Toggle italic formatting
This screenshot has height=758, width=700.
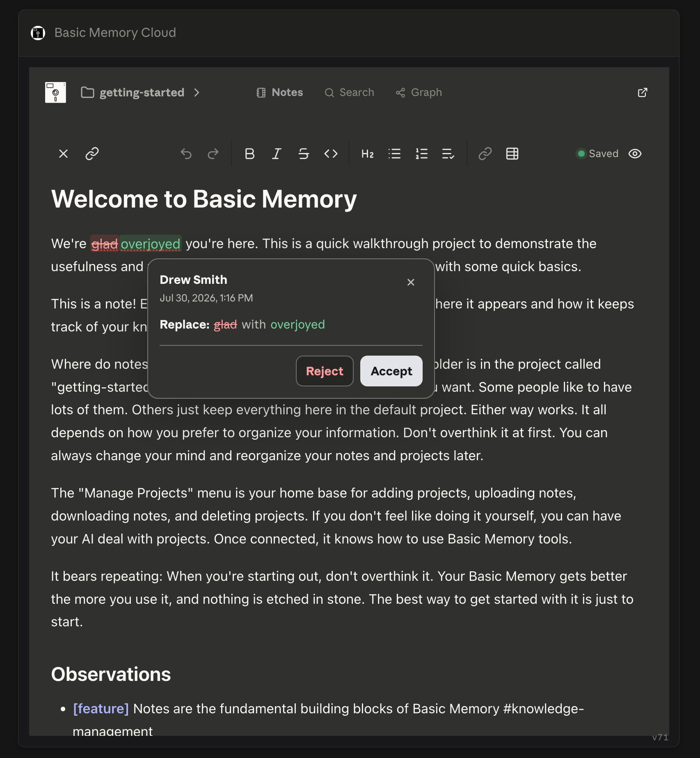pos(277,154)
